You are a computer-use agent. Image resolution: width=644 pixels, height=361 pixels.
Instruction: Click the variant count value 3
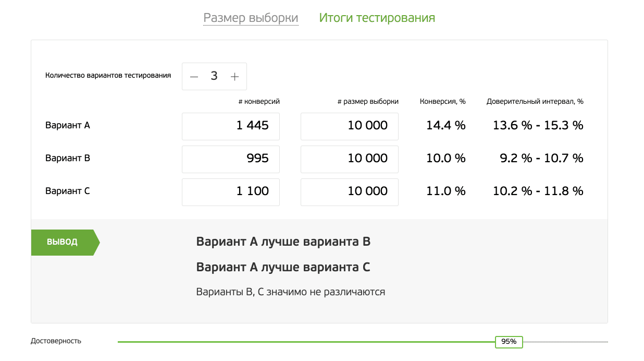pos(214,76)
